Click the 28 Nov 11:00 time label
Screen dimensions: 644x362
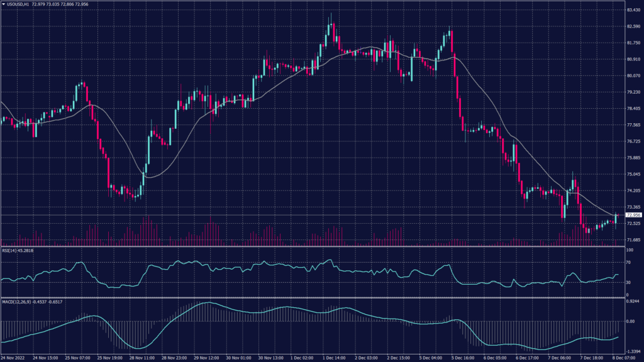point(140,358)
